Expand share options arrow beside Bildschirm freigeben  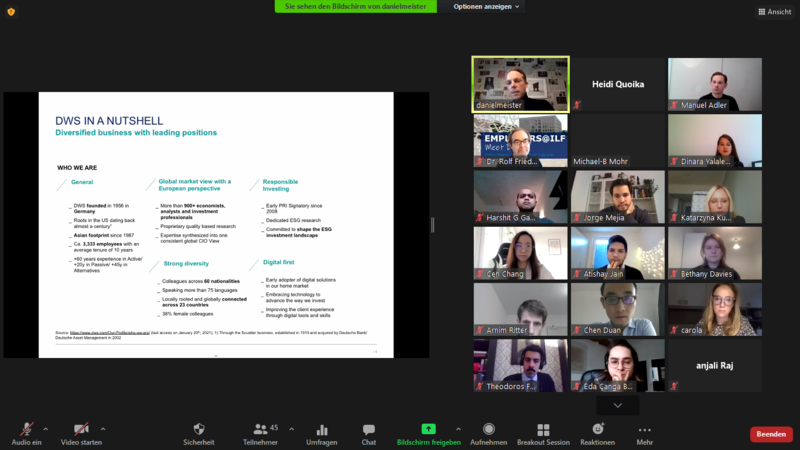458,429
